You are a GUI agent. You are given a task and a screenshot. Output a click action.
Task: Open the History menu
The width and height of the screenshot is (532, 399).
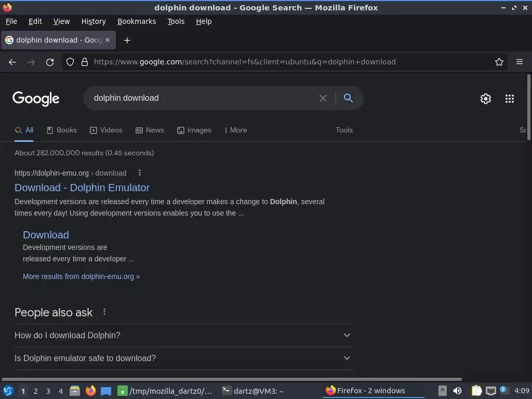[x=94, y=21]
